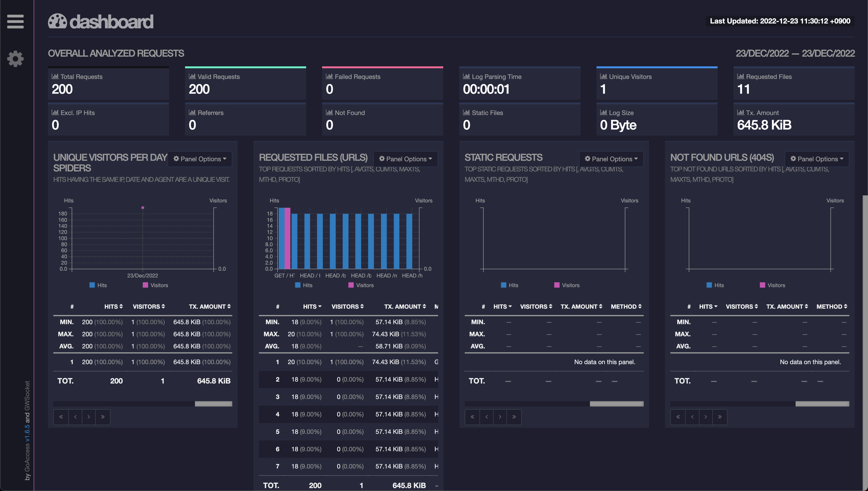Viewport: 868px width, 491px height.
Task: Open the settings gear in the sidebar
Action: (15, 59)
